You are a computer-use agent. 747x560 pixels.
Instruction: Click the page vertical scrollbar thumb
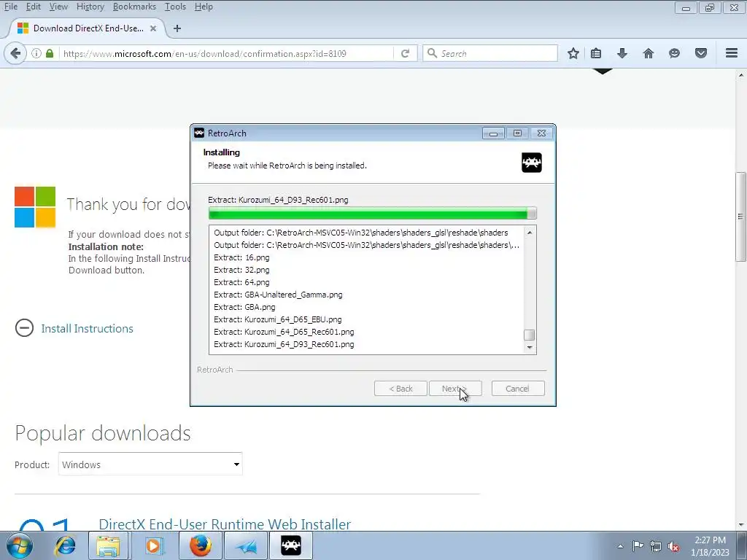(741, 217)
